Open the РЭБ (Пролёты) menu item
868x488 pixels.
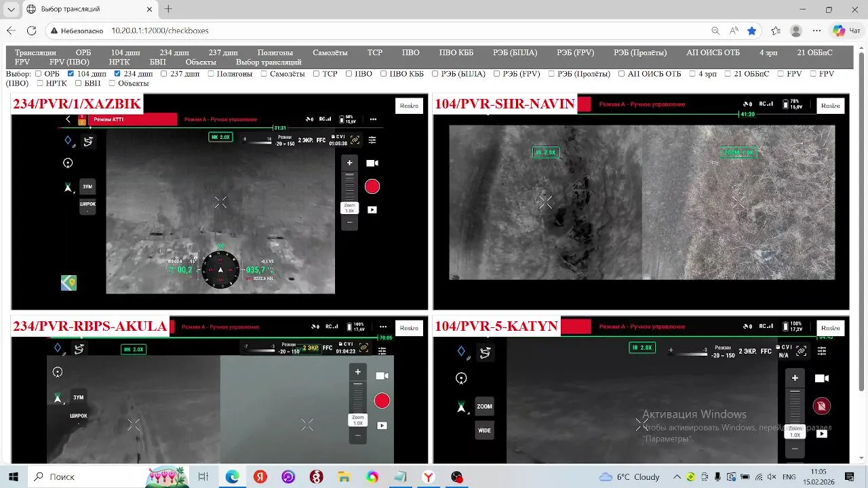pyautogui.click(x=640, y=52)
